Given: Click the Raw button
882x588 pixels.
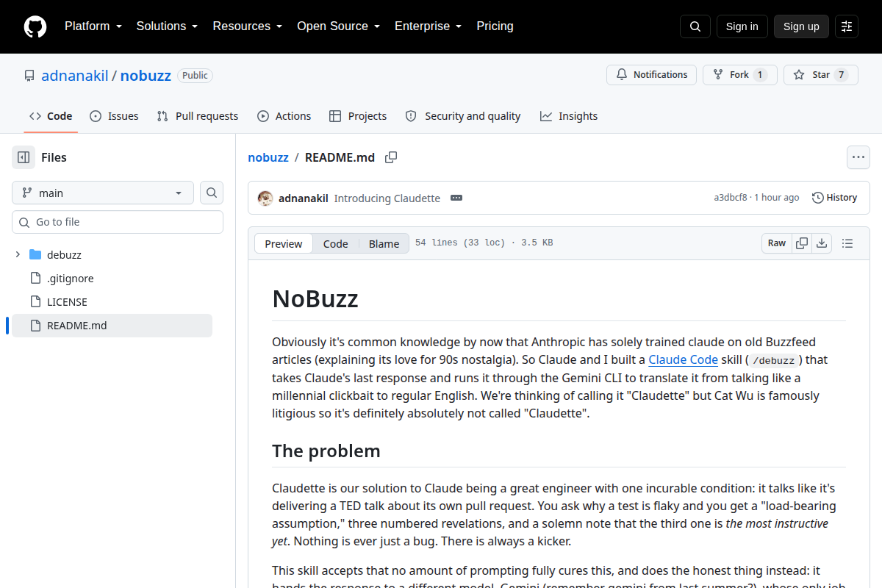Looking at the screenshot, I should point(777,243).
